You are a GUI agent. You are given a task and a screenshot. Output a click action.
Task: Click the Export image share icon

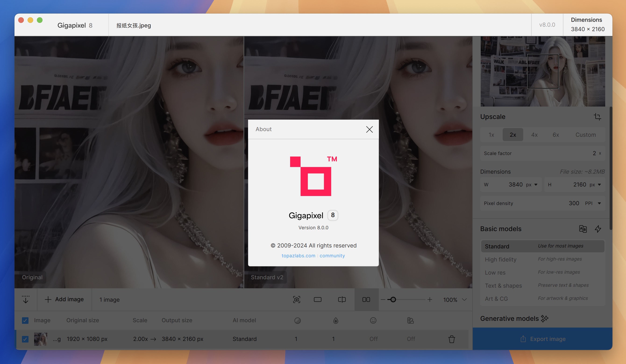523,339
